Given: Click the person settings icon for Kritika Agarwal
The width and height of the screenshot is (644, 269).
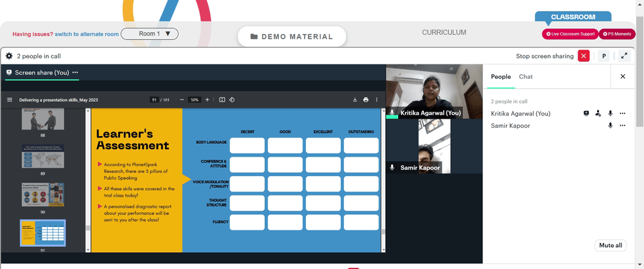Looking at the screenshot, I should [x=598, y=114].
